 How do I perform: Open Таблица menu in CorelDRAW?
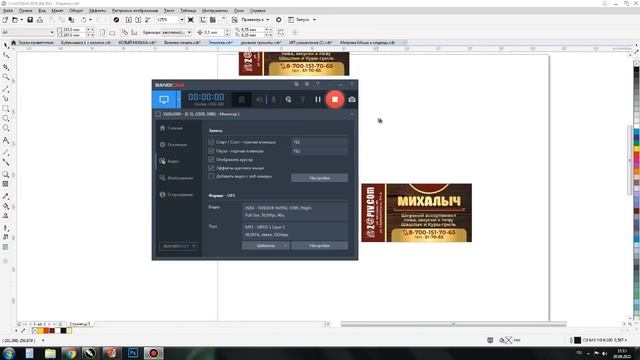click(x=188, y=11)
